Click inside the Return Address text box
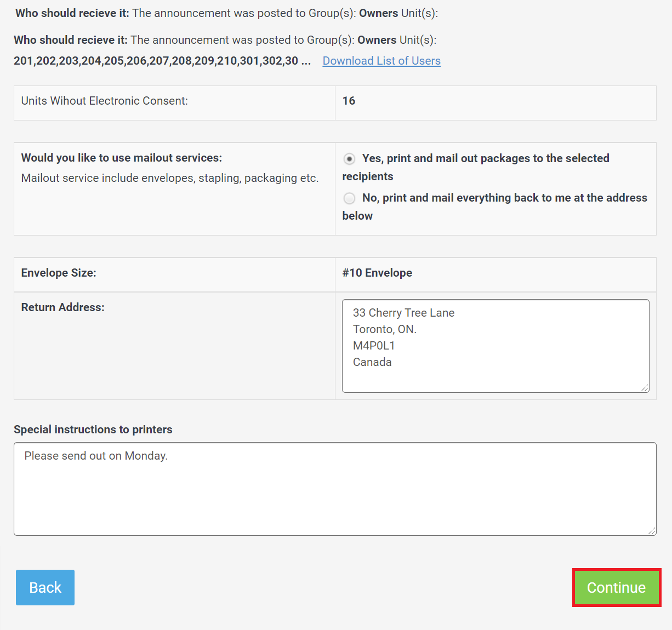The image size is (672, 630). point(496,346)
